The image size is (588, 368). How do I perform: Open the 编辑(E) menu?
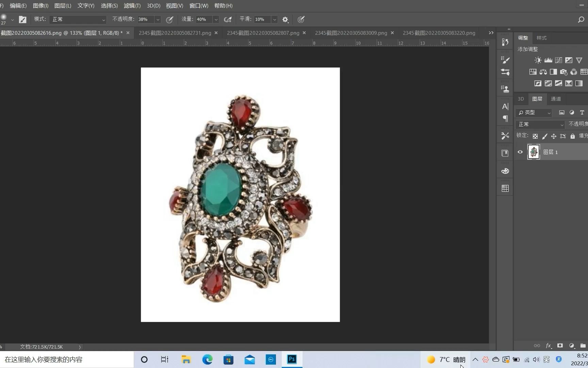point(18,6)
